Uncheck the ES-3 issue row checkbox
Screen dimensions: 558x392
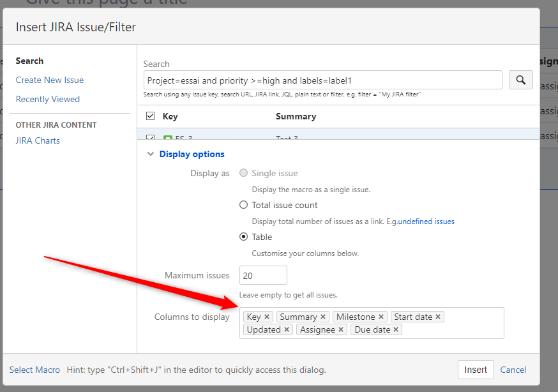[150, 138]
